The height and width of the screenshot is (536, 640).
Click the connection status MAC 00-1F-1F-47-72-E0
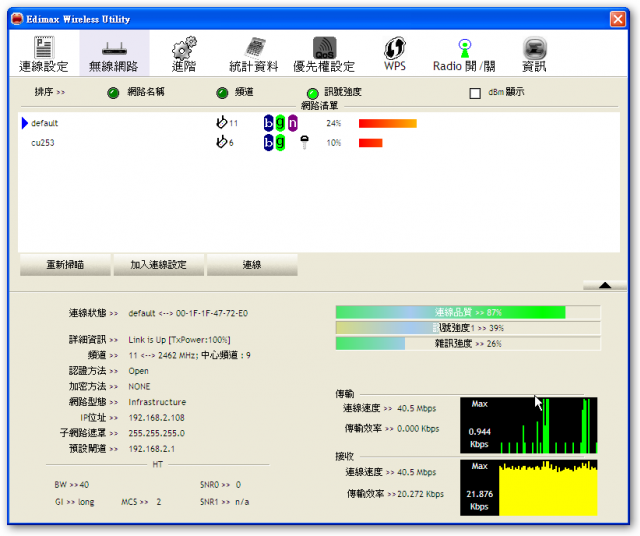pos(211,313)
